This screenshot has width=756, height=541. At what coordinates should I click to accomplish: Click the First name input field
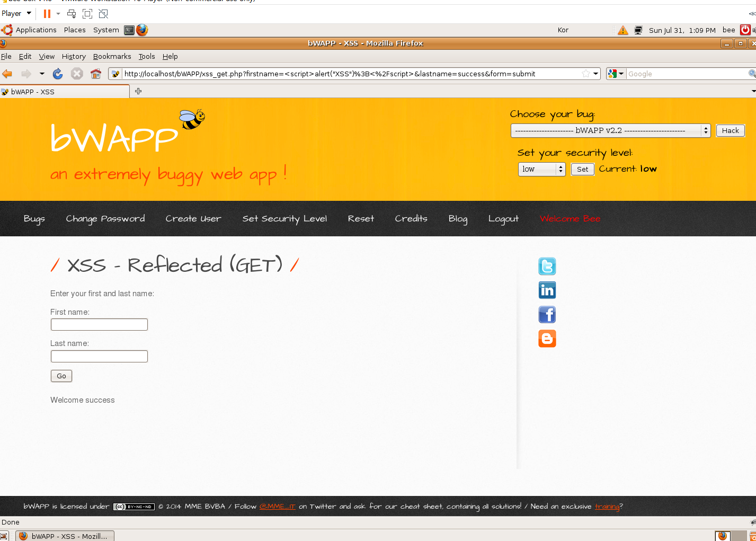[x=99, y=324]
